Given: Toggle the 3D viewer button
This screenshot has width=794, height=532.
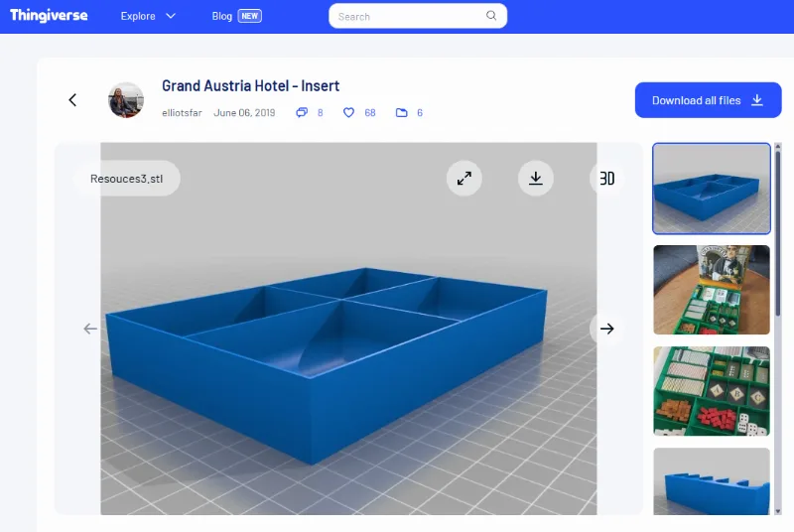Looking at the screenshot, I should [606, 179].
